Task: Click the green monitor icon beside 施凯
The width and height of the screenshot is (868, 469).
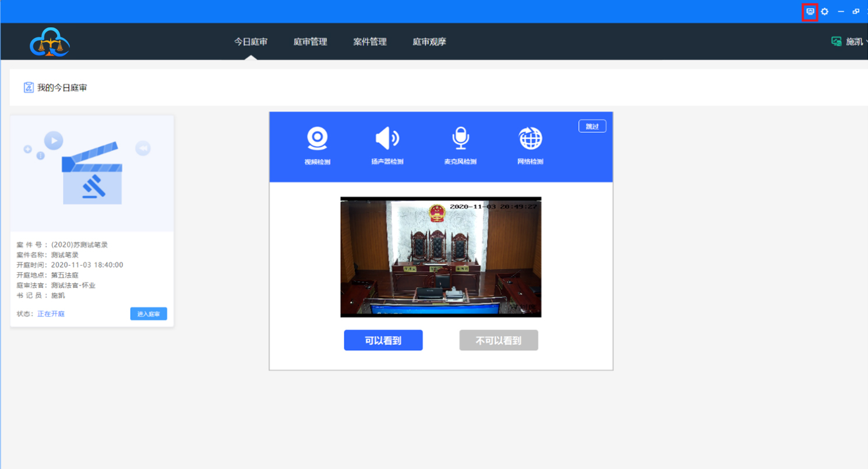Action: coord(837,41)
